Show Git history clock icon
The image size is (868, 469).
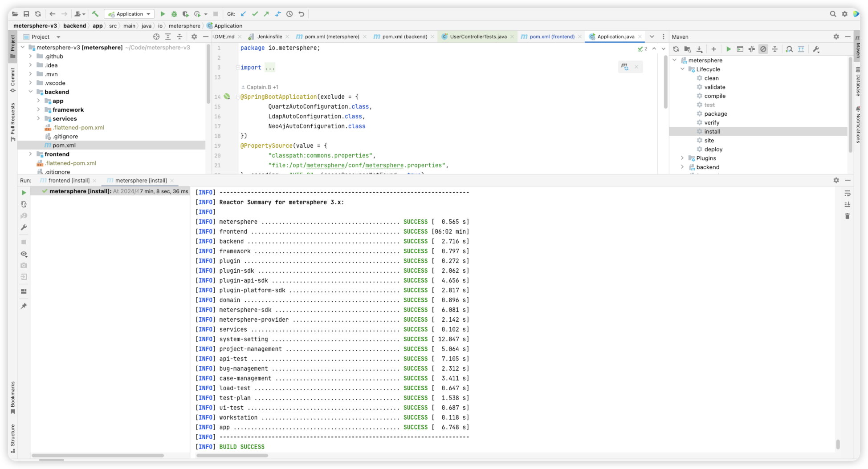tap(289, 14)
